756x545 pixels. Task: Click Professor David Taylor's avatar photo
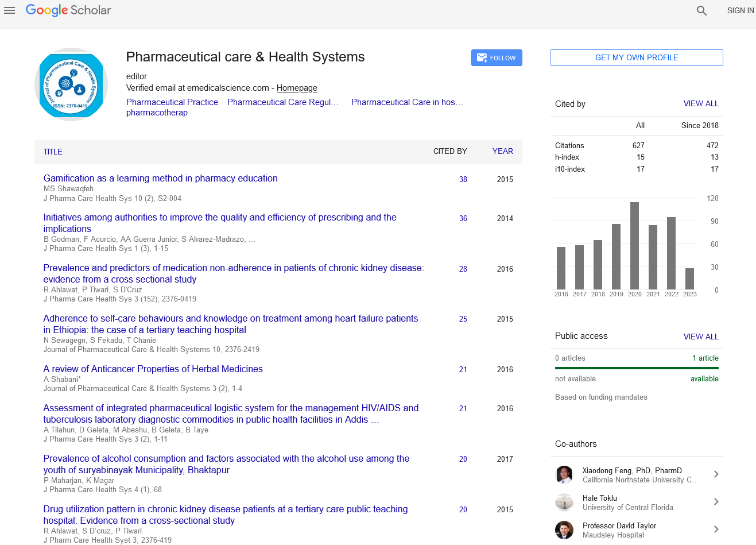point(564,530)
